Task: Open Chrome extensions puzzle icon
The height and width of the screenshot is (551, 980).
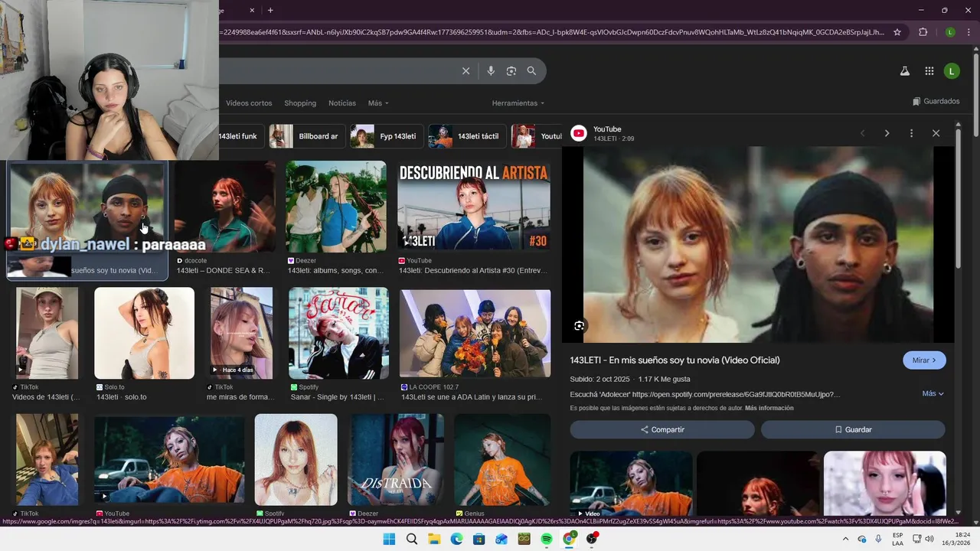Action: pyautogui.click(x=923, y=32)
